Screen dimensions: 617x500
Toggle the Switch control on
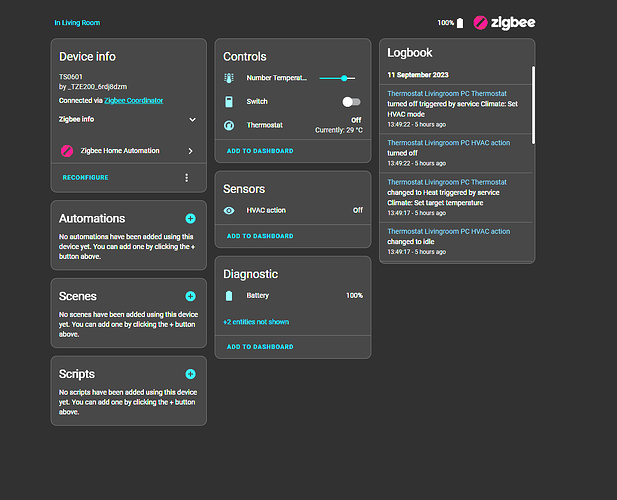[350, 102]
